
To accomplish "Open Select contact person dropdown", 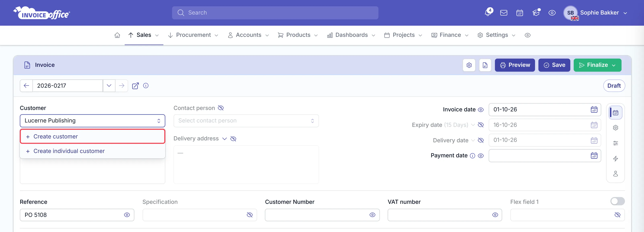I will click(246, 121).
